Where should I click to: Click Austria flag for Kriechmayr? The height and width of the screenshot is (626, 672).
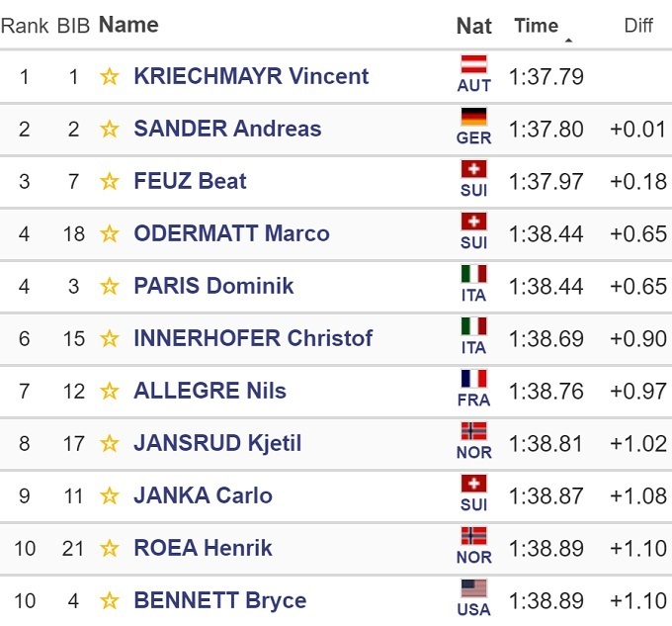(x=474, y=65)
